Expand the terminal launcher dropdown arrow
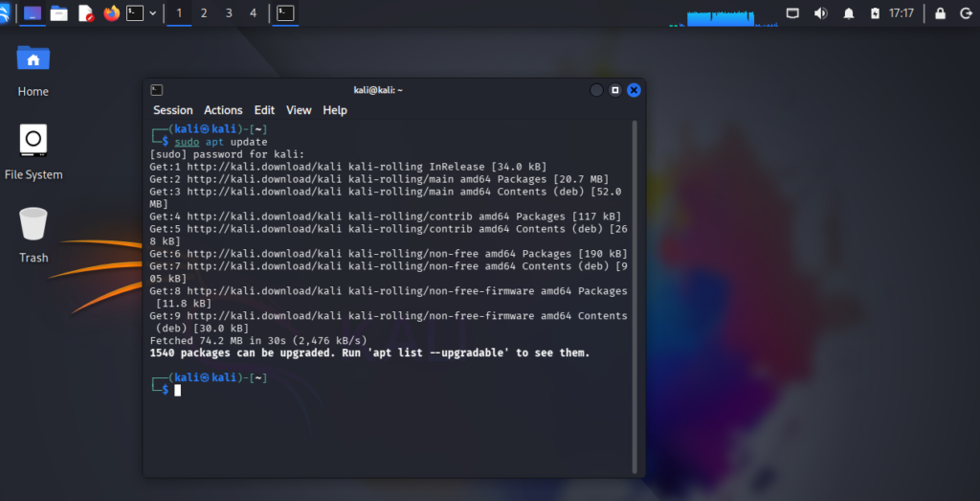 pyautogui.click(x=152, y=13)
